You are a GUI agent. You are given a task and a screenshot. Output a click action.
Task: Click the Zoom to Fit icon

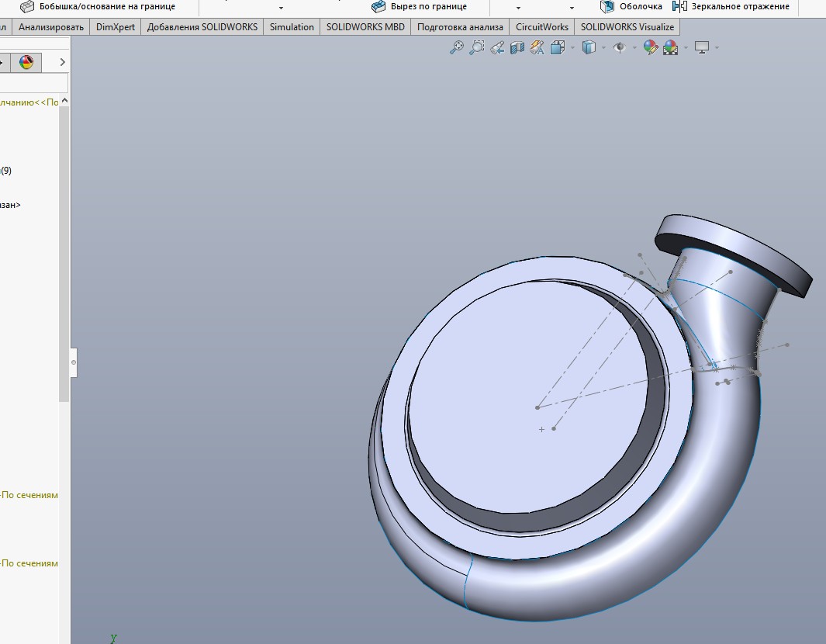457,48
